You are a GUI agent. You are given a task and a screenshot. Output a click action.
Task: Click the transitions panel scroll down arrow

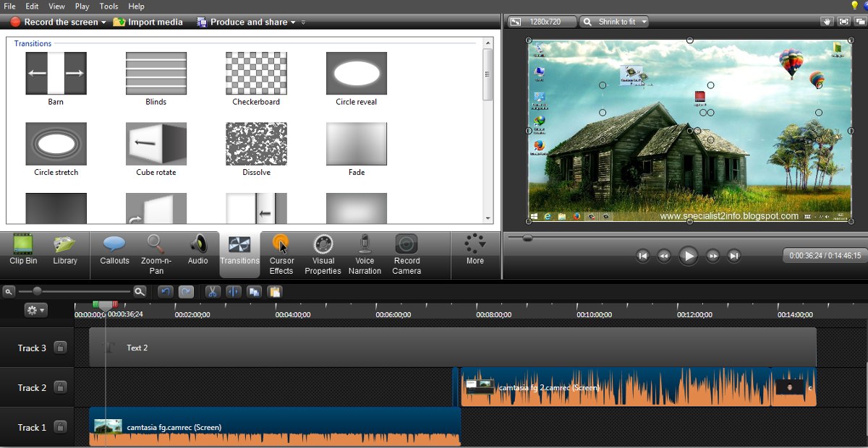pos(488,218)
